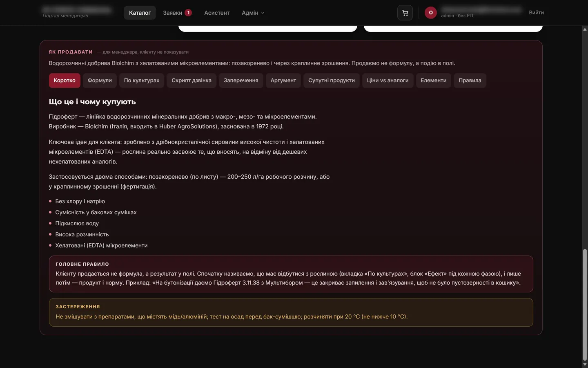The height and width of the screenshot is (368, 588).
Task: Open the red notification badge on Заявки
Action: pos(188,13)
